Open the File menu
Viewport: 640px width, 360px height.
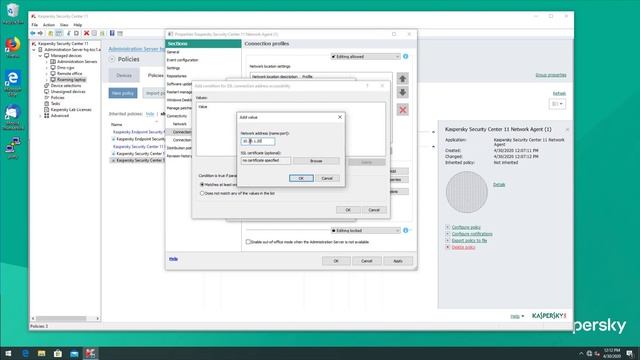tap(35, 25)
